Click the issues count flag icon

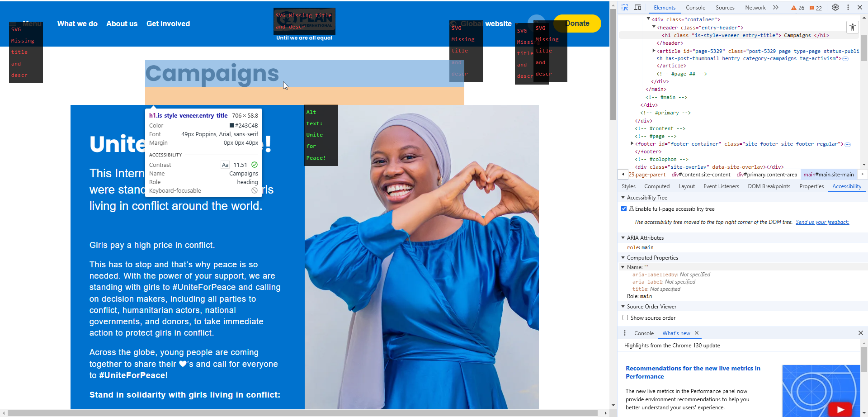812,8
